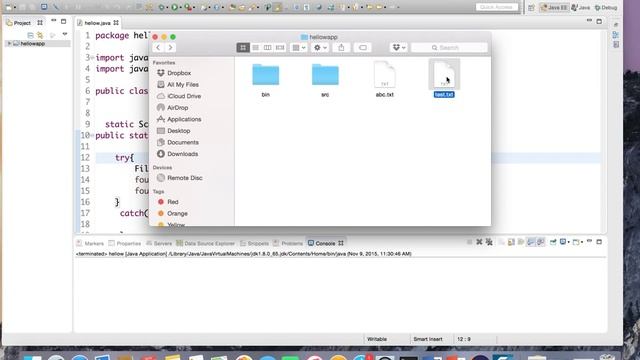The height and width of the screenshot is (360, 640).
Task: Click Remove All Terminated Launches in Console
Action: click(489, 242)
